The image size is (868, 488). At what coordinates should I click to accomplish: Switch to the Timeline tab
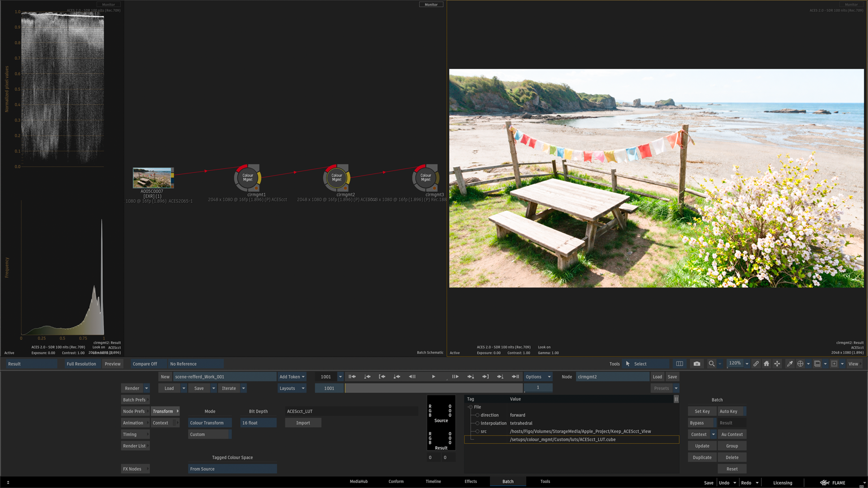coord(433,482)
